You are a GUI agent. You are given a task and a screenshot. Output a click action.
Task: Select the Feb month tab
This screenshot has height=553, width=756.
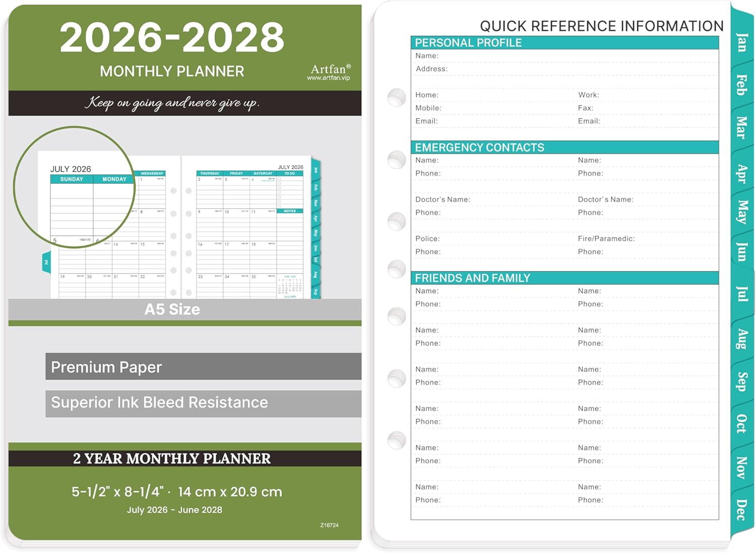742,85
